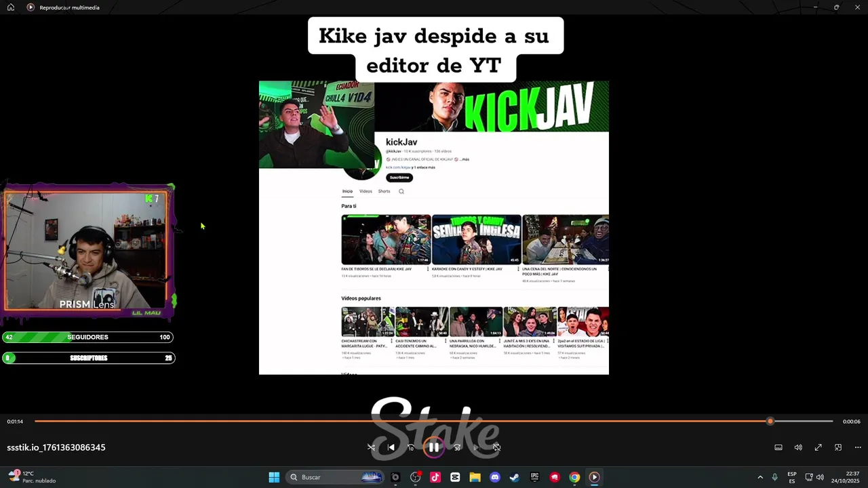The height and width of the screenshot is (488, 868).
Task: Click the elapsed time label 0:01:14
Action: (15, 422)
